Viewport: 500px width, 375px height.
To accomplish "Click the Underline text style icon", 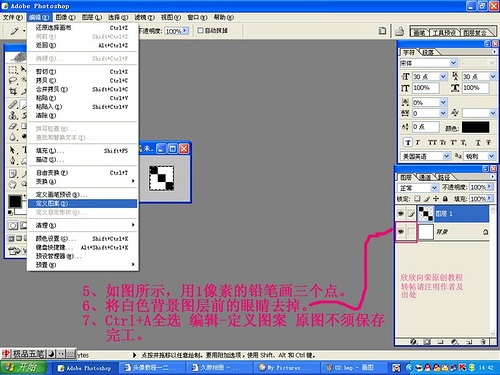I will click(478, 143).
